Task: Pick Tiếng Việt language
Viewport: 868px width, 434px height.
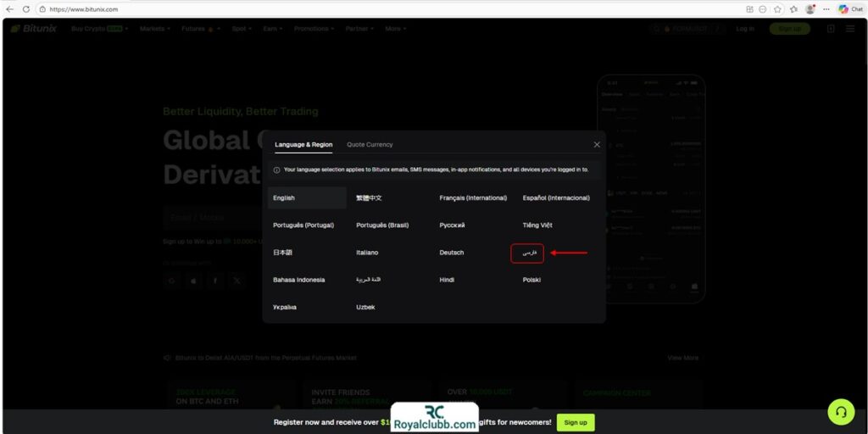Action: 537,225
